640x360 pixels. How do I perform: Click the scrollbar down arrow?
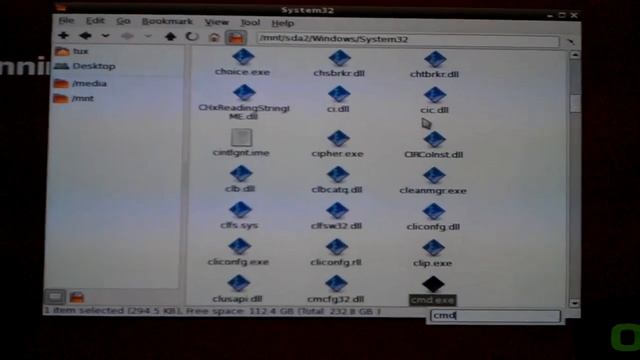(x=575, y=303)
